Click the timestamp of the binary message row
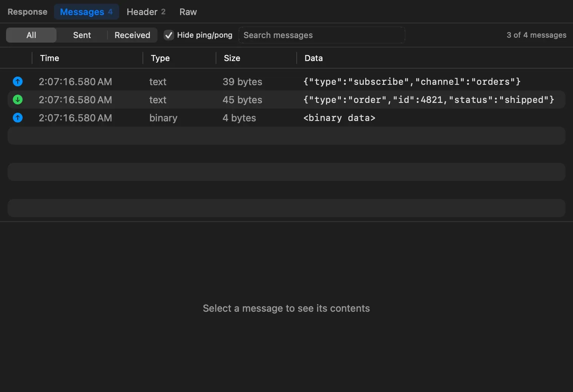The height and width of the screenshot is (392, 573). 75,118
